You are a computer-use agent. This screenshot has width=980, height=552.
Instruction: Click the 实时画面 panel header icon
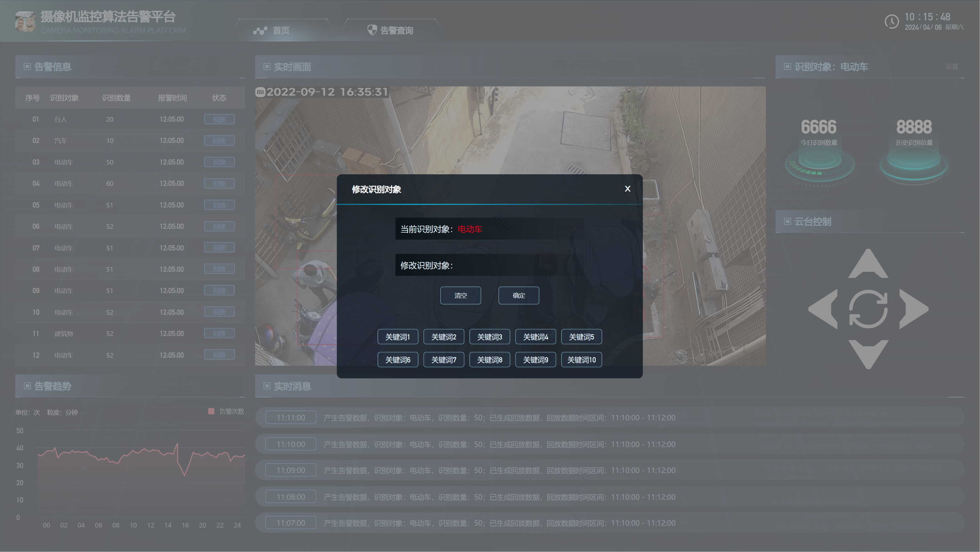click(267, 67)
